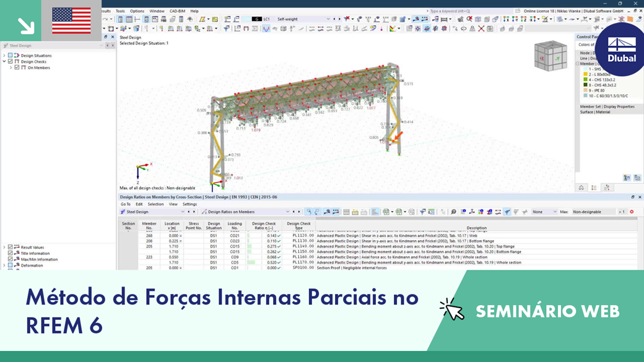Viewport: 644px width, 362px height.
Task: Click the list view icon below Control Panel
Action: click(x=594, y=187)
